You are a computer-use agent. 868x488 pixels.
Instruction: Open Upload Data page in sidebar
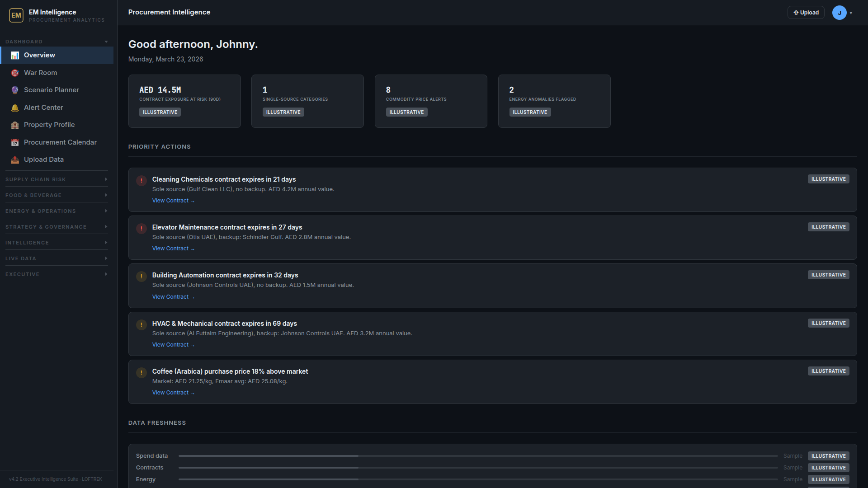pyautogui.click(x=57, y=160)
